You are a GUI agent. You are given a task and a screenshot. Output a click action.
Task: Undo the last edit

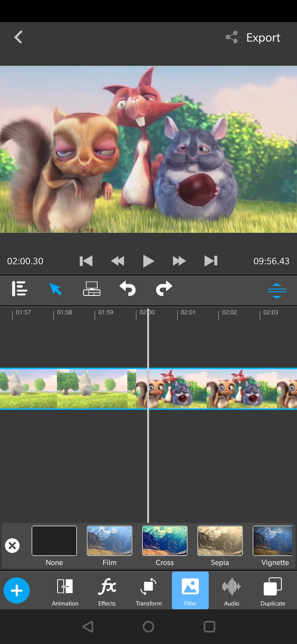[128, 288]
